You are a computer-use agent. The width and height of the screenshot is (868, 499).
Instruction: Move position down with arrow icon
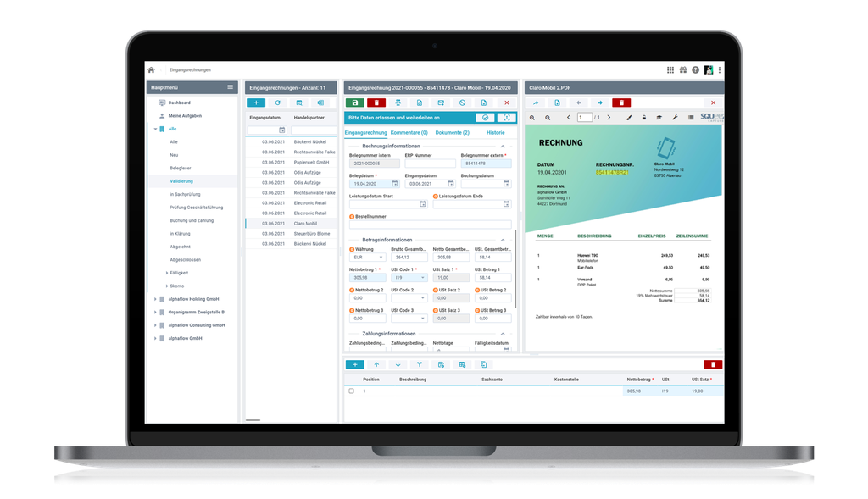398,364
